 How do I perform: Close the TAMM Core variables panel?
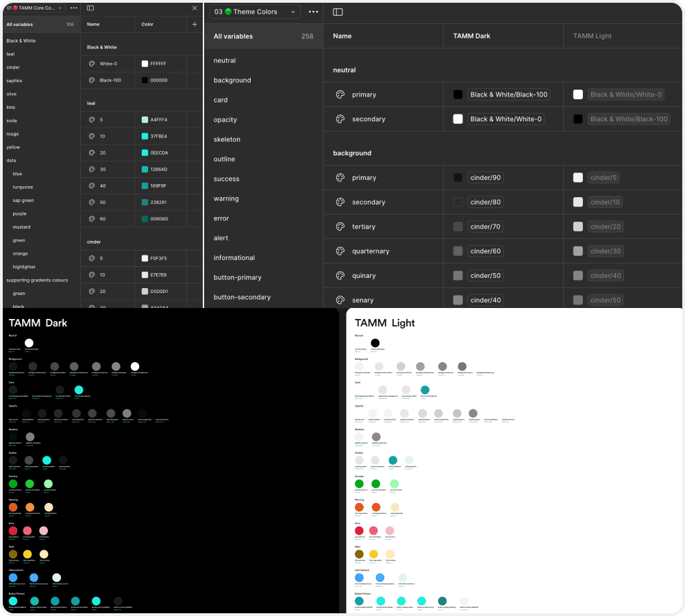coord(195,8)
